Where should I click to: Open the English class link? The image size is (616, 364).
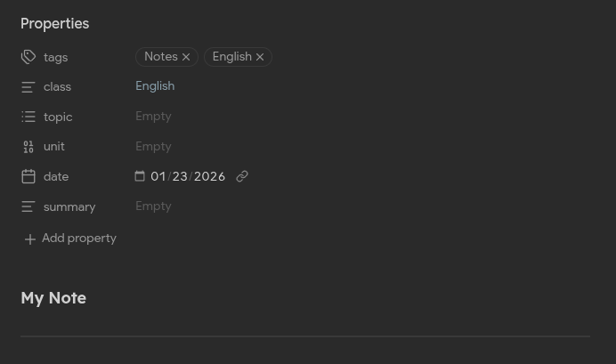click(155, 86)
